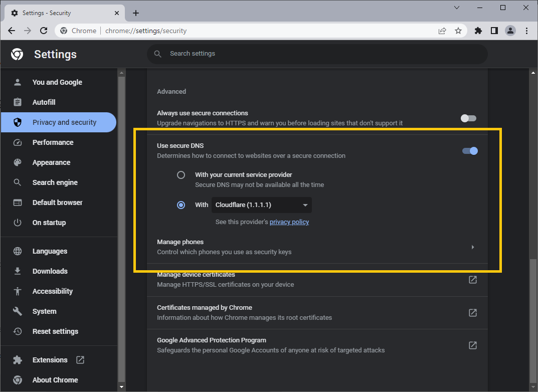The height and width of the screenshot is (392, 538).
Task: Click the sidebar scrollbar up arrow
Action: [x=121, y=73]
